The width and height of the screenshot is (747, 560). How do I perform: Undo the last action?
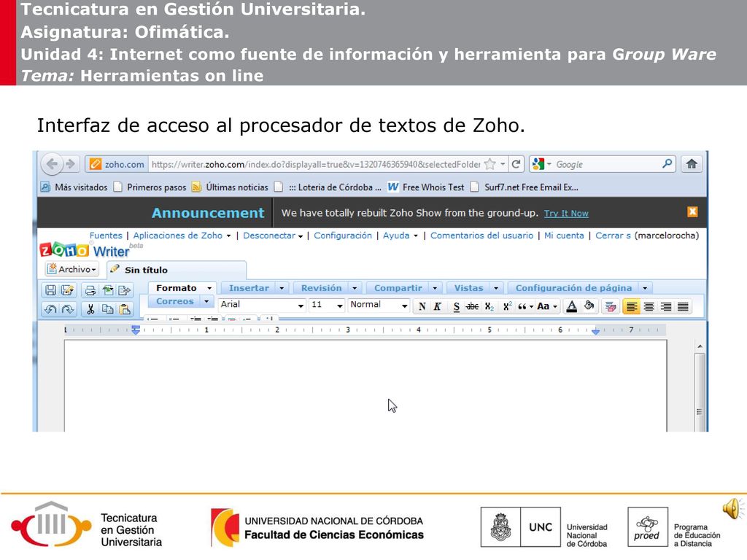click(x=50, y=309)
